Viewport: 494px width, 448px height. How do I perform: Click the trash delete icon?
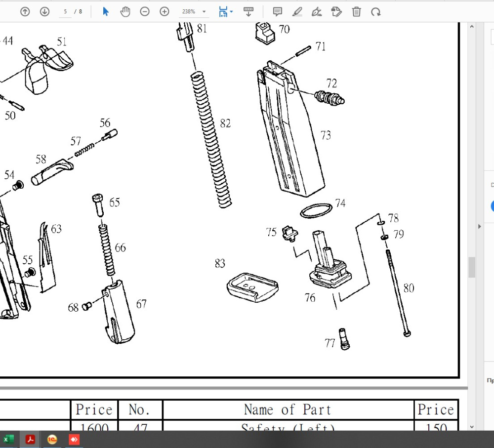click(x=356, y=12)
